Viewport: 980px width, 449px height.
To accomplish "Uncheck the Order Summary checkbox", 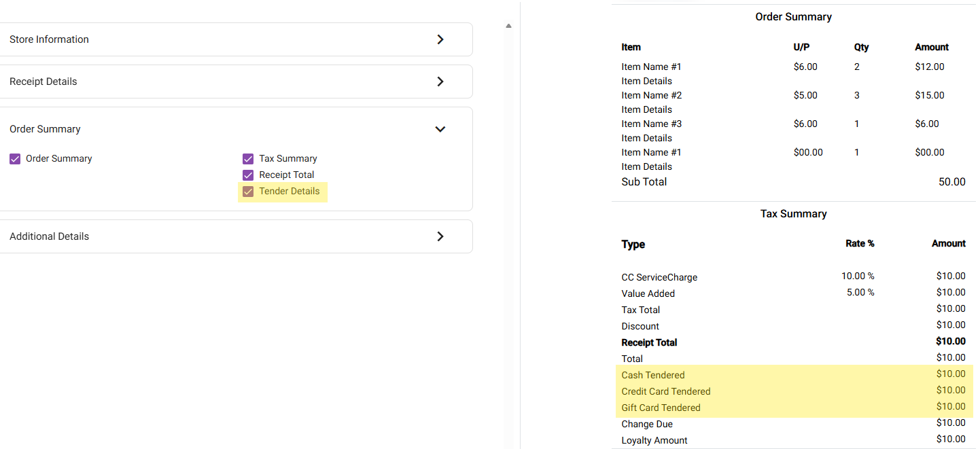I will [x=15, y=159].
